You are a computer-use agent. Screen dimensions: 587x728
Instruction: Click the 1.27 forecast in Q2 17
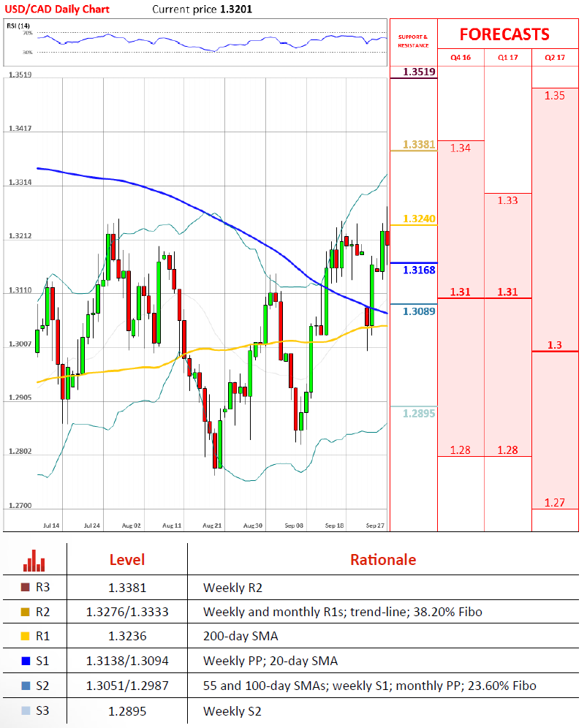point(555,503)
